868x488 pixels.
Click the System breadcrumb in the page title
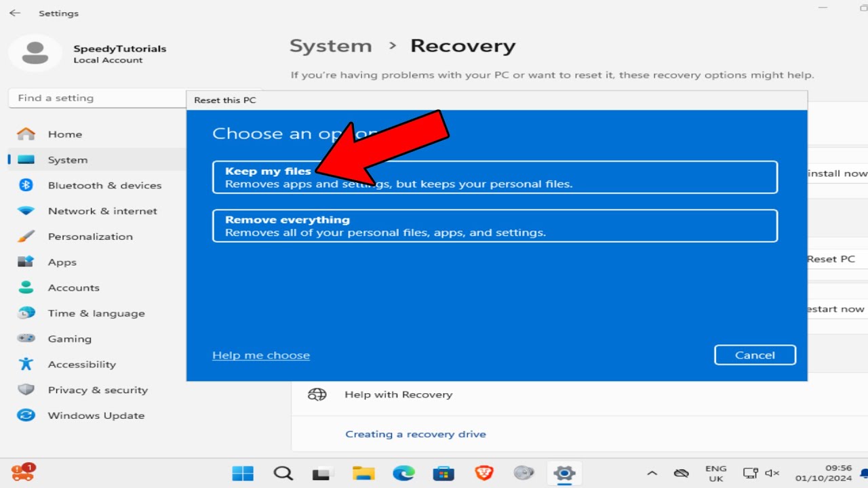[331, 46]
